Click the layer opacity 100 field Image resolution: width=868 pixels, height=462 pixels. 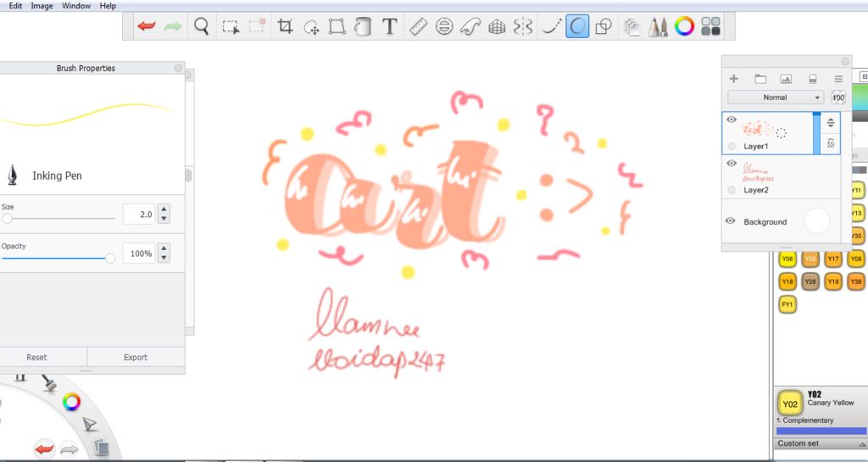838,97
